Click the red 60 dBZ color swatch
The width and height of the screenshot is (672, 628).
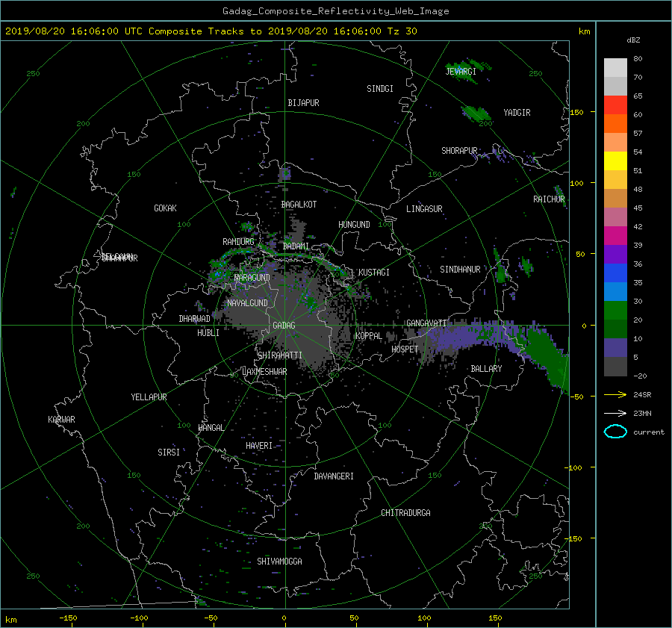click(615, 105)
